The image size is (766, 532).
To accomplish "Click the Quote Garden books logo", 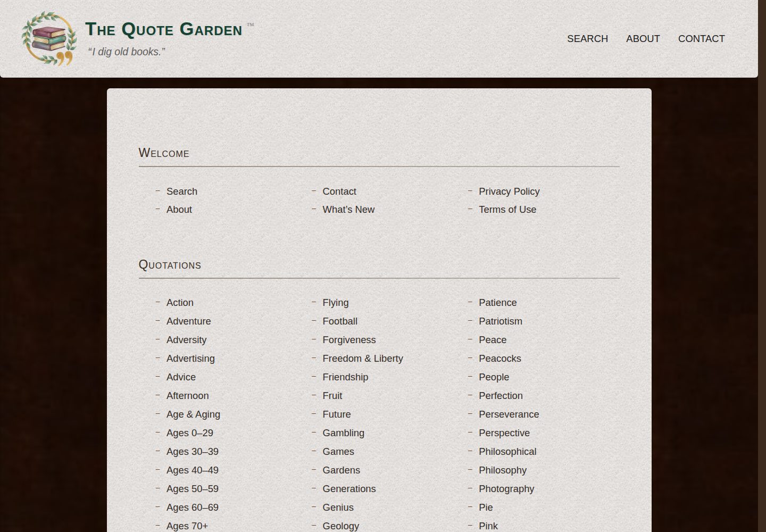I will (49, 38).
